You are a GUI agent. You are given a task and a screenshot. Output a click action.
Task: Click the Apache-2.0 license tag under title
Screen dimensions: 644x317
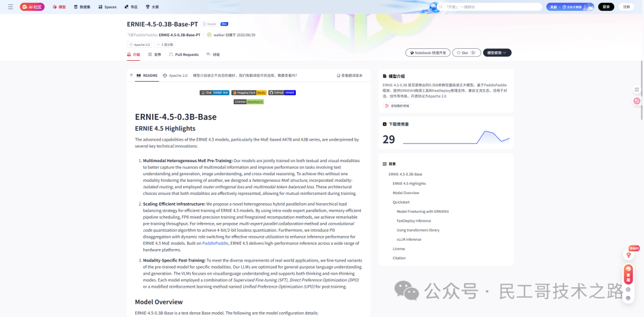[x=140, y=45]
